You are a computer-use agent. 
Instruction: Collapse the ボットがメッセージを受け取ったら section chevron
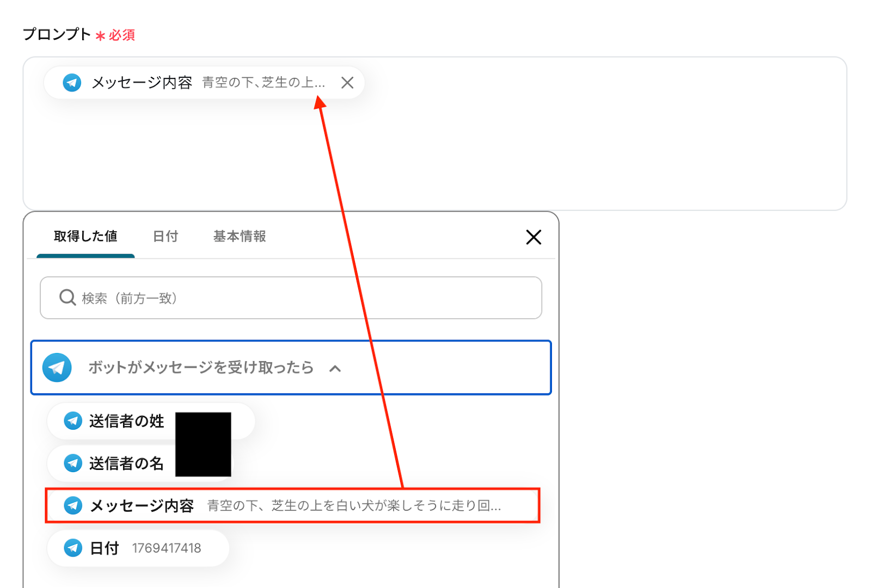coord(335,369)
